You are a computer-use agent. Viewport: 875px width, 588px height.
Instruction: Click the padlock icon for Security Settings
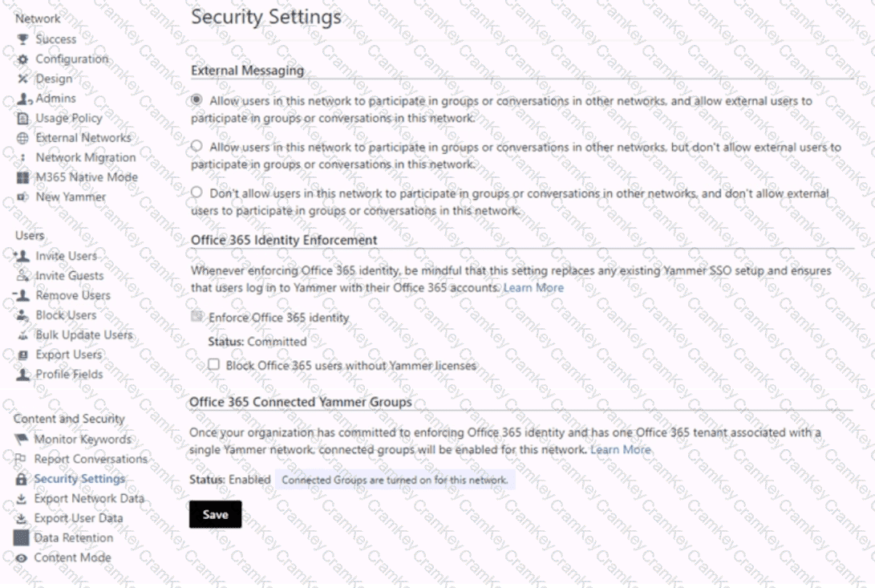[x=21, y=479]
